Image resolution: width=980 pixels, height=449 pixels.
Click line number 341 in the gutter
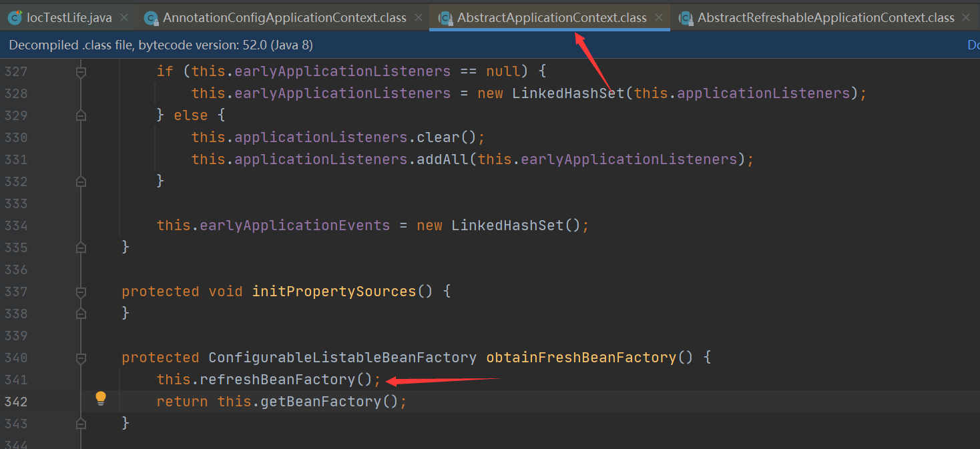(x=16, y=380)
